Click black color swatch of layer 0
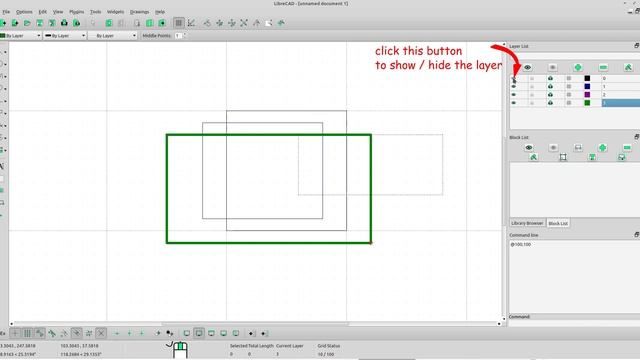Viewport: 640px width, 360px height. pyautogui.click(x=587, y=78)
